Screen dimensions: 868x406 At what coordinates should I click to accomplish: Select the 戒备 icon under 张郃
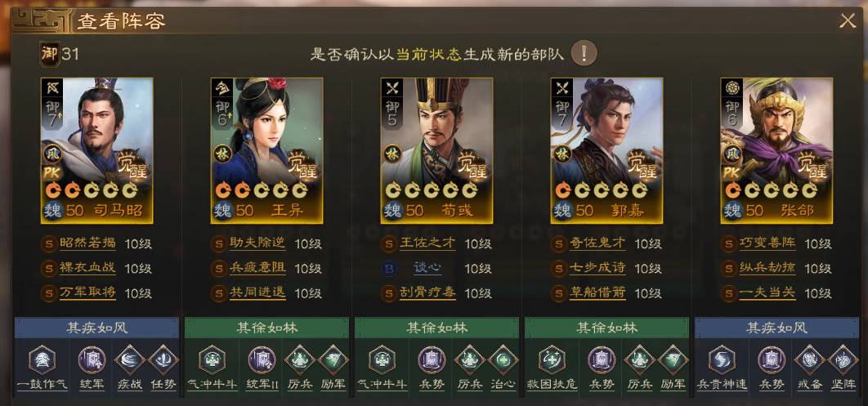click(x=809, y=359)
